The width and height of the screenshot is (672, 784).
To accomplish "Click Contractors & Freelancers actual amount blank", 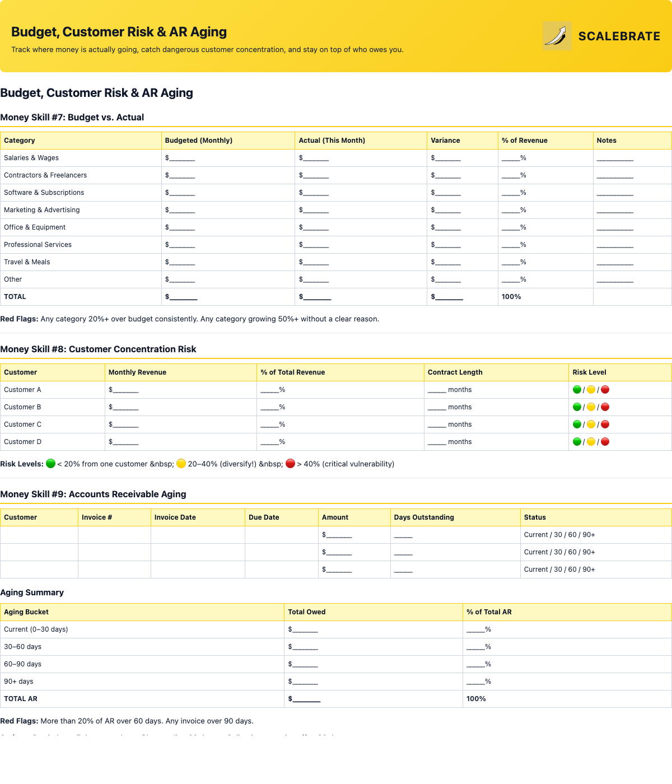I will tap(314, 175).
